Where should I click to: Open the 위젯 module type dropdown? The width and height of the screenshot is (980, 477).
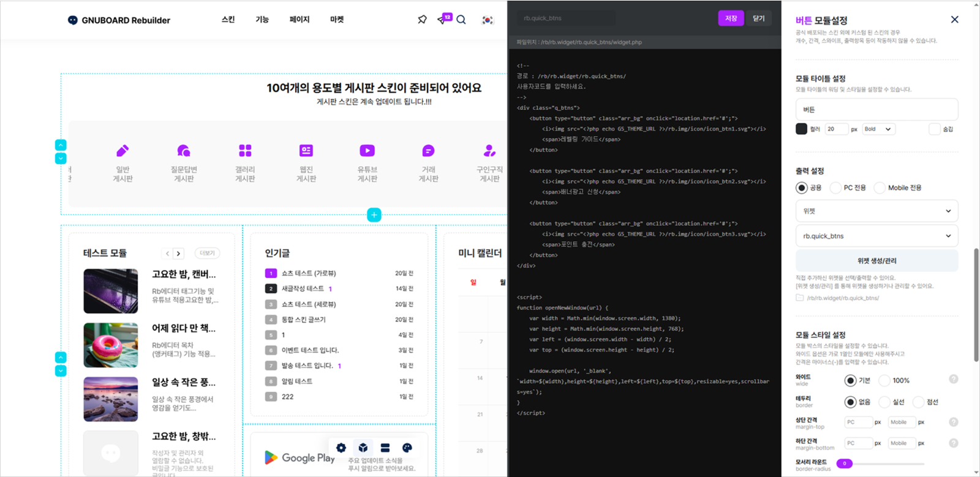[x=876, y=211]
